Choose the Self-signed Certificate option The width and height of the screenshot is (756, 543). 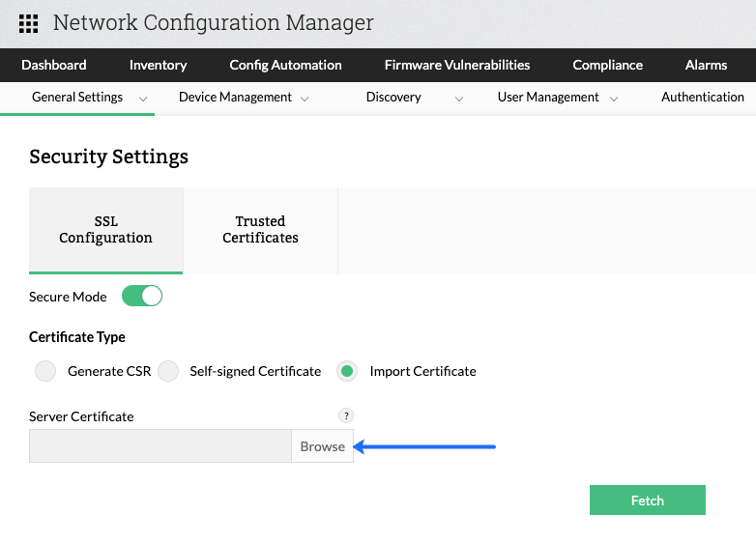(169, 371)
